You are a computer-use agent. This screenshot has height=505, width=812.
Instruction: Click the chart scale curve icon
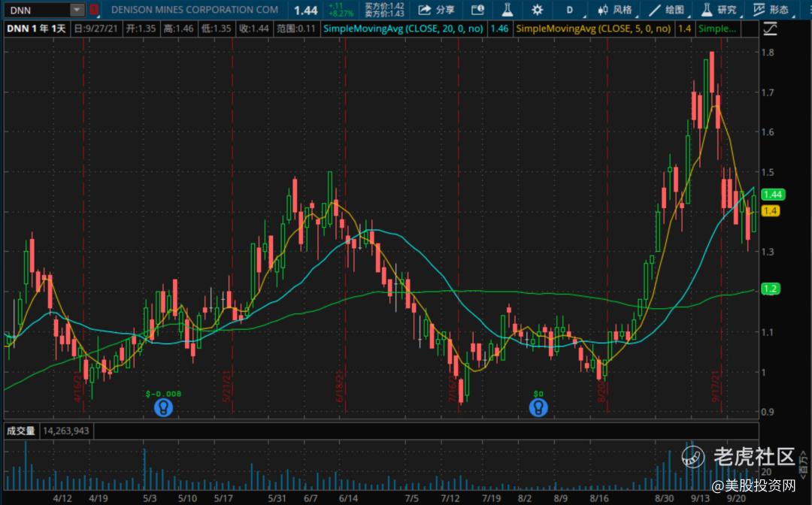(770, 29)
